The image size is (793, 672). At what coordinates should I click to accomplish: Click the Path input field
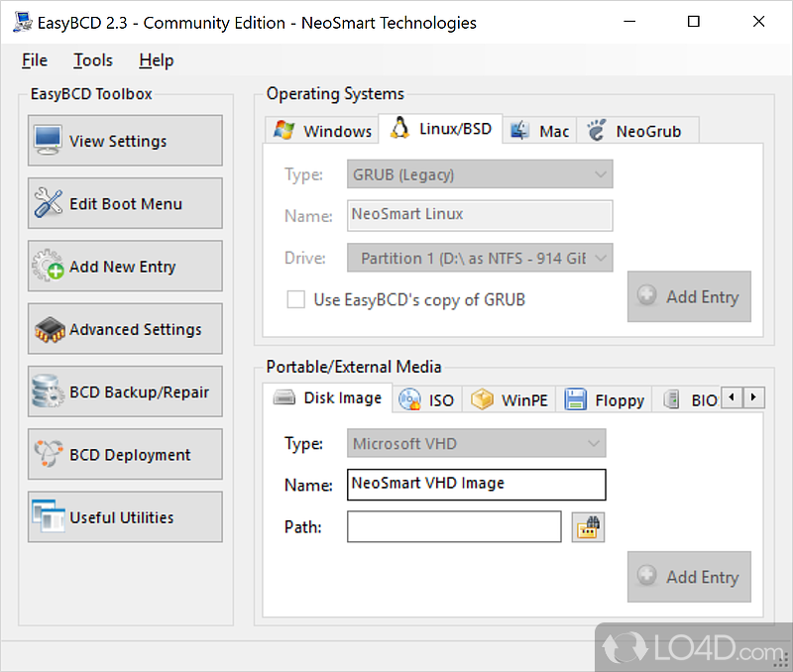click(454, 527)
